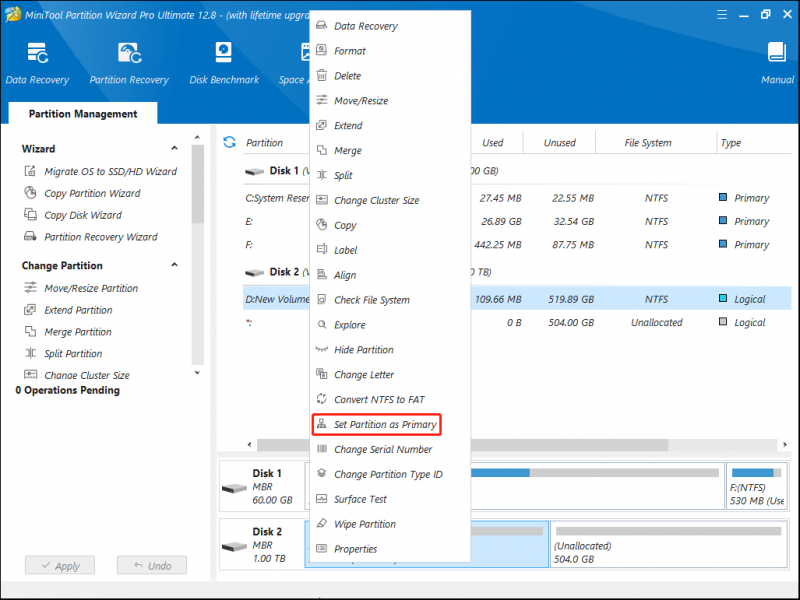The image size is (800, 600).
Task: Click the Apply button
Action: (x=60, y=565)
